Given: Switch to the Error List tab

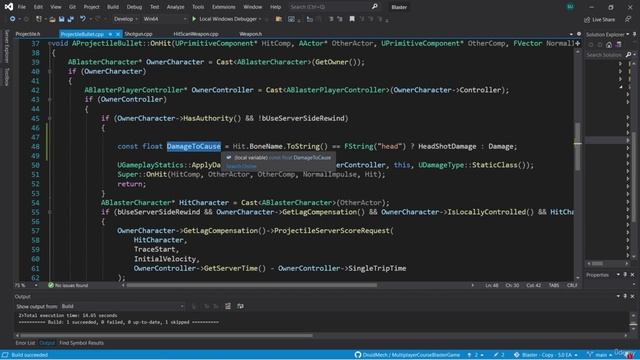Looking at the screenshot, I should tap(25, 343).
